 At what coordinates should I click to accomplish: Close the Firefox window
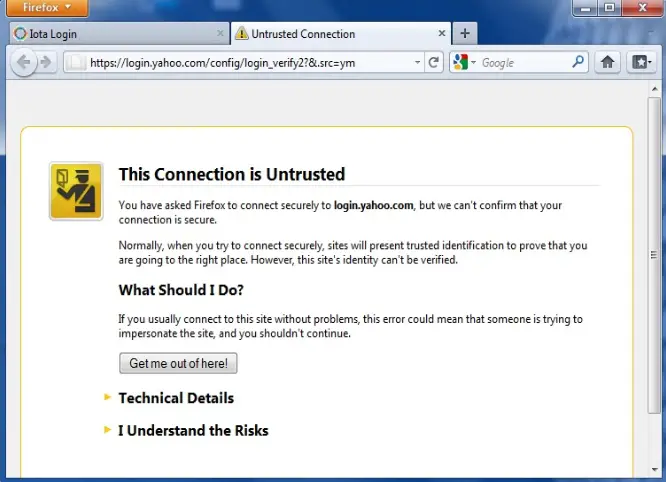[642, 8]
